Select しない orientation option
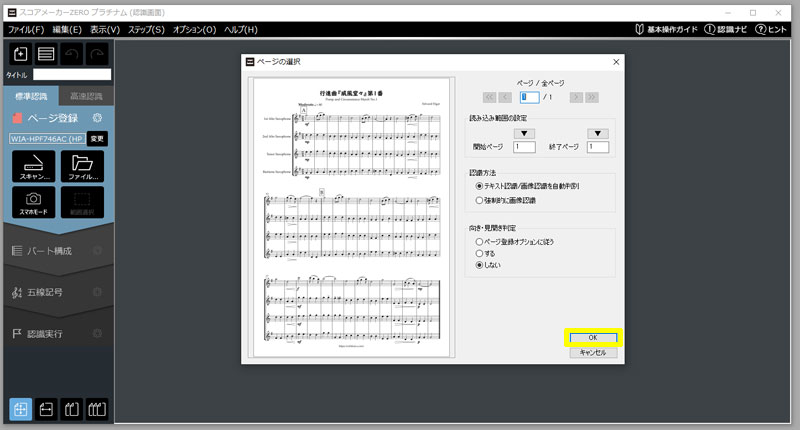This screenshot has height=430, width=800. [x=488, y=265]
